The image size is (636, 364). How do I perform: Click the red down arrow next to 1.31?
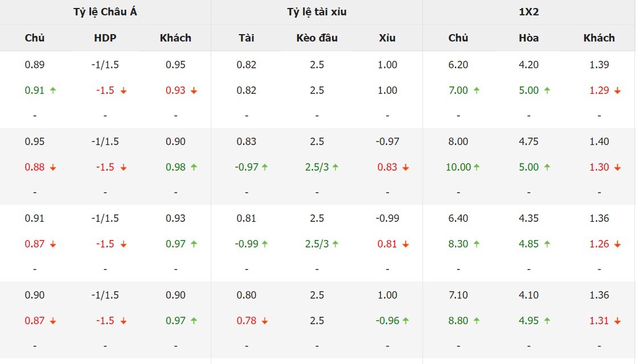tap(617, 321)
